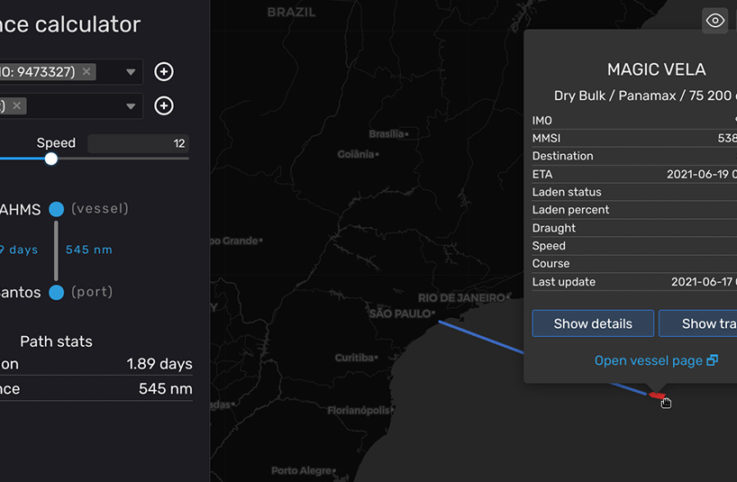
Task: Click the Last update row in popup
Action: [634, 282]
